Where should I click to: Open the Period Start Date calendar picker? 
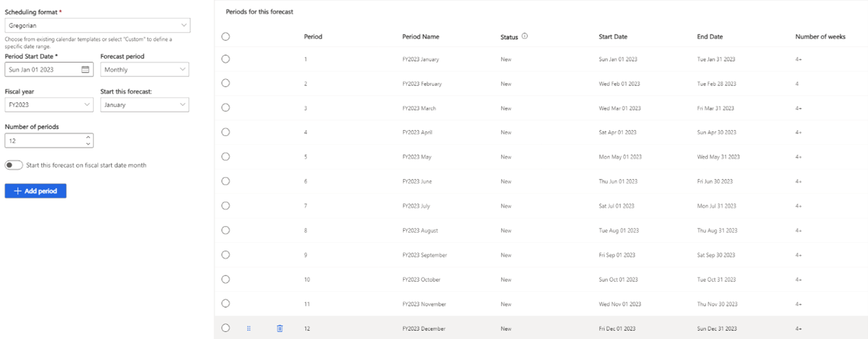coord(86,69)
